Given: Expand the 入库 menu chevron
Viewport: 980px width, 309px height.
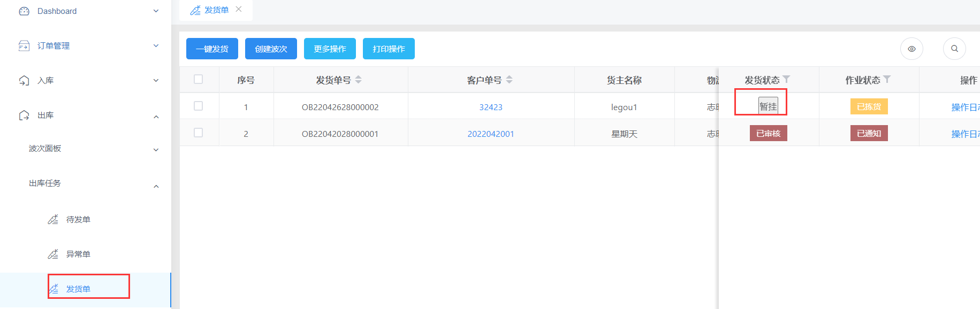Looking at the screenshot, I should coord(156,81).
